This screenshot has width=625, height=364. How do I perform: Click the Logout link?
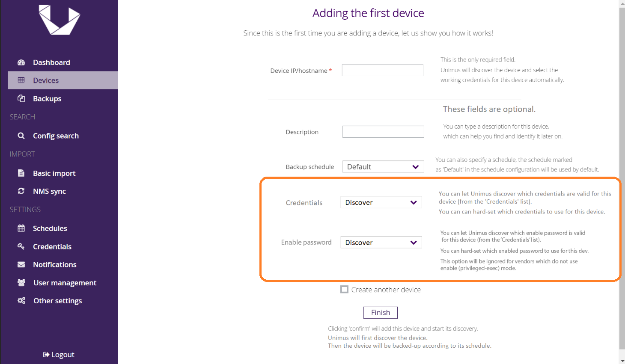pos(59,355)
